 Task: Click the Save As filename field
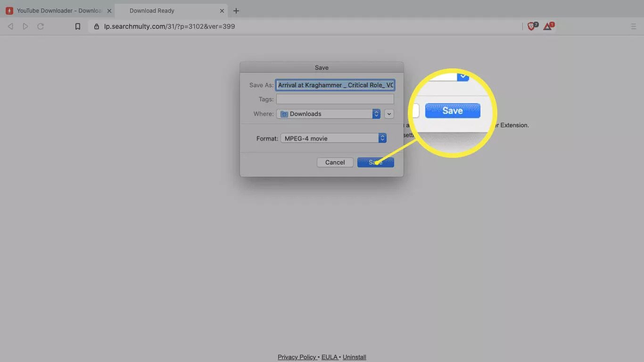click(335, 85)
